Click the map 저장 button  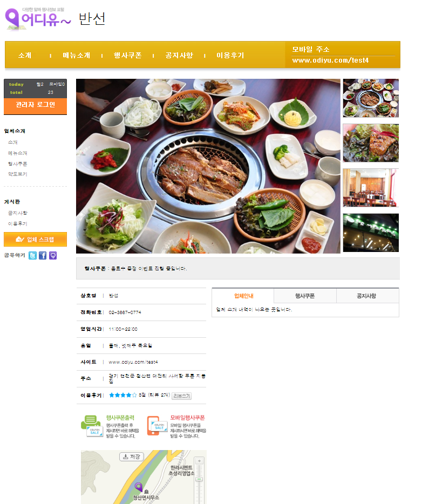132,457
